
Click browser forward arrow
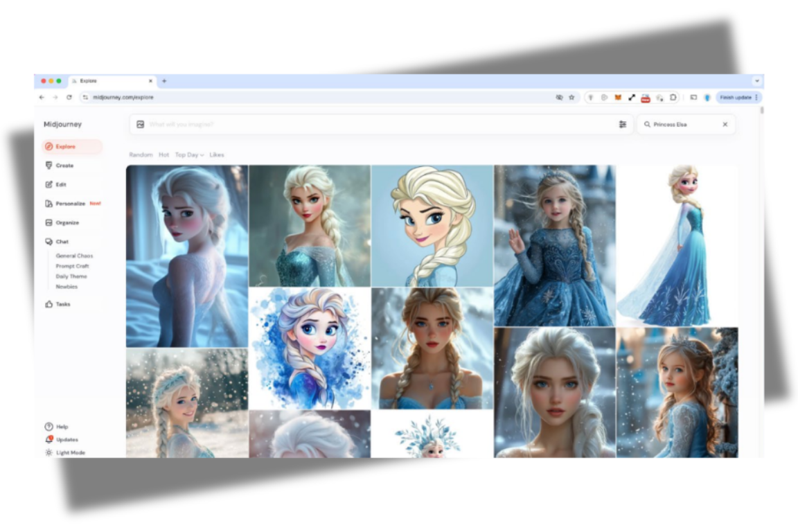coord(55,97)
